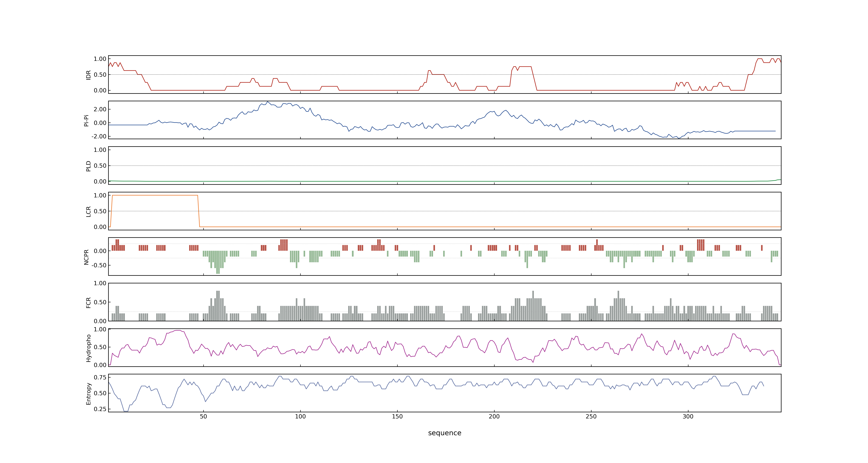This screenshot has width=868, height=463.
Task: Click the Pi-Pi axis label
Action: coord(86,120)
